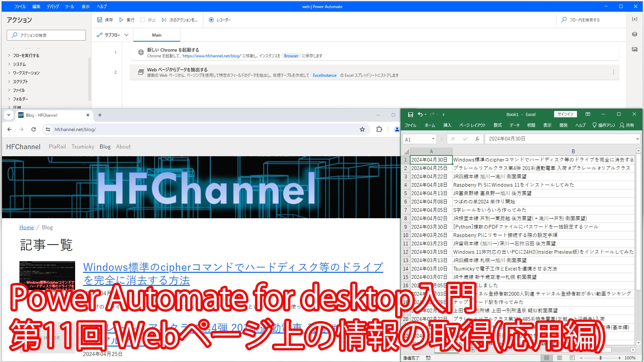The image size is (644, 362).
Task: Close the Blog - HFChannel tab
Action: (x=88, y=115)
